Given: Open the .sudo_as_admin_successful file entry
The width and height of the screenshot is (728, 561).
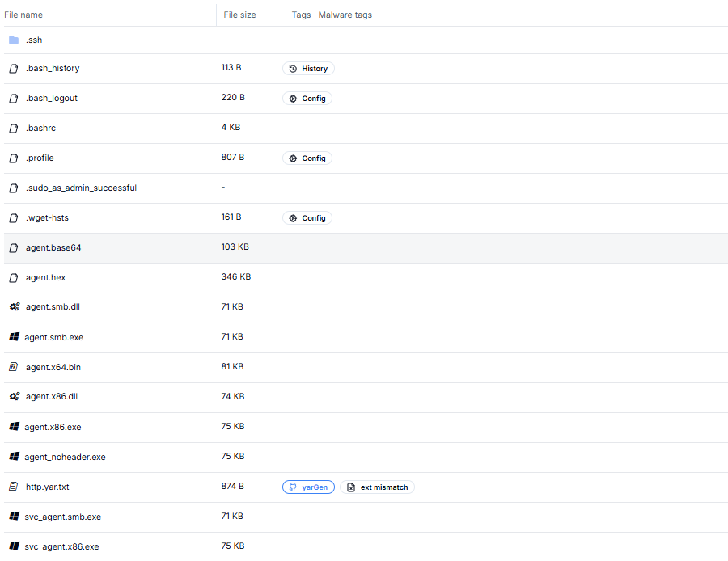Looking at the screenshot, I should (81, 188).
